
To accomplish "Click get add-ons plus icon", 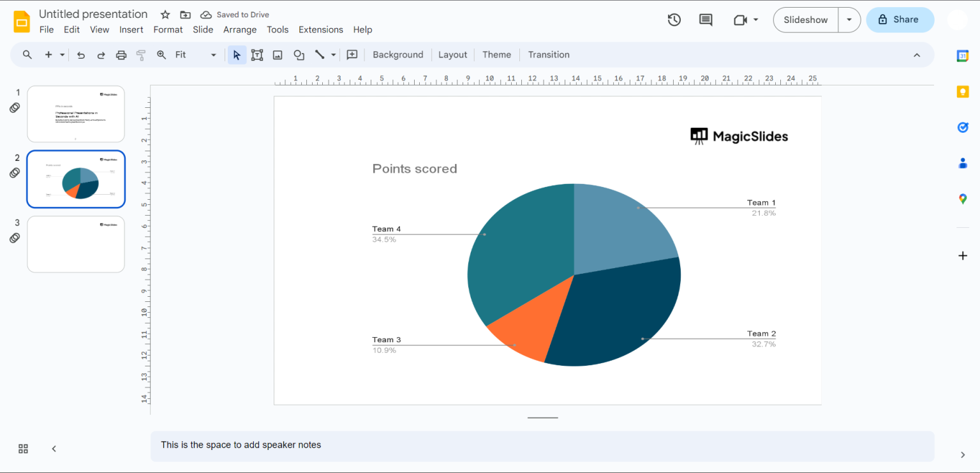I will click(963, 256).
